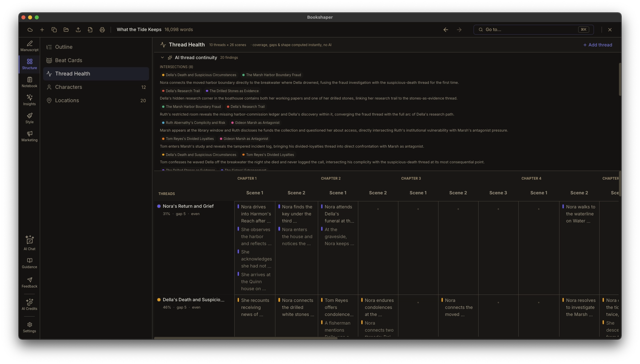The width and height of the screenshot is (640, 364).
Task: Open the Marketing panel
Action: click(29, 136)
